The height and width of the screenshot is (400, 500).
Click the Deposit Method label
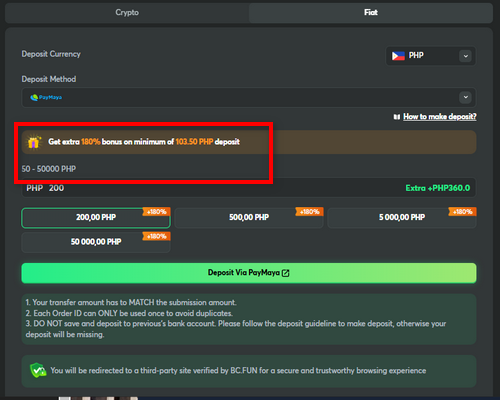coord(49,79)
